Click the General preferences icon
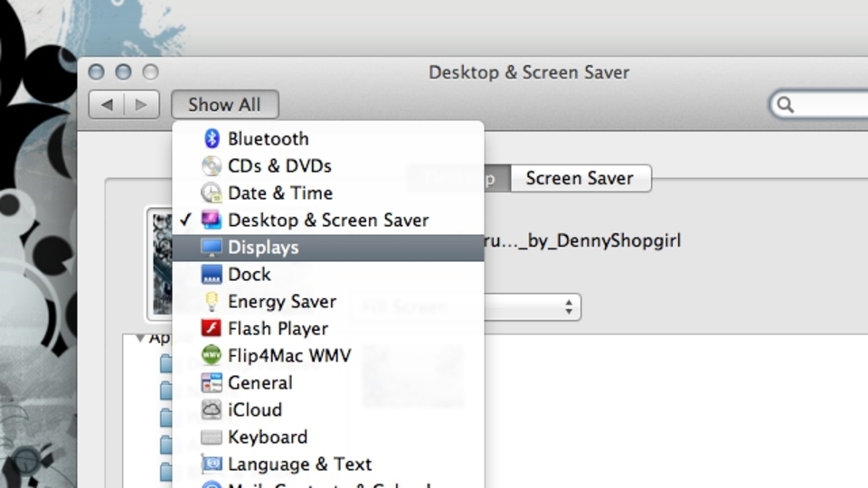The image size is (868, 488). click(x=212, y=382)
